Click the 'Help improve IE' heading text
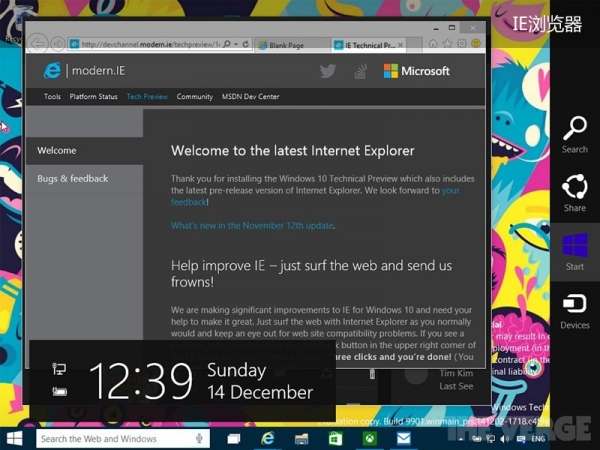Image resolution: width=600 pixels, height=450 pixels. (x=311, y=273)
